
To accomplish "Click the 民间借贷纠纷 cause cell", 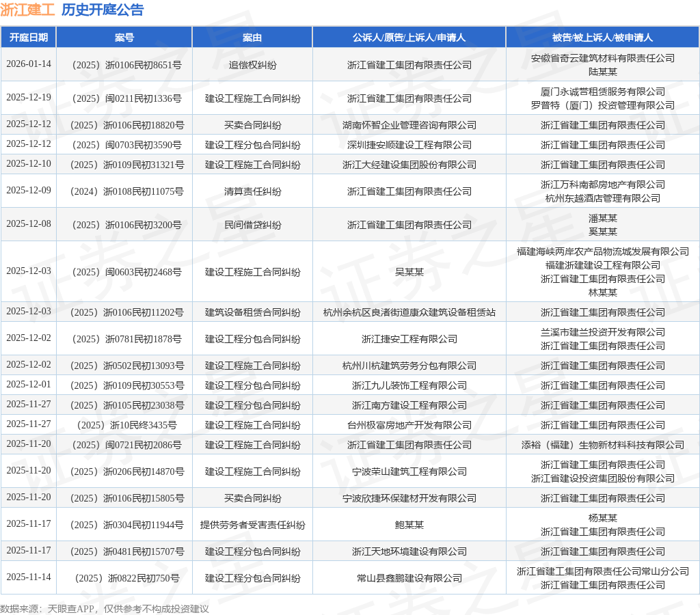I will pyautogui.click(x=252, y=225).
